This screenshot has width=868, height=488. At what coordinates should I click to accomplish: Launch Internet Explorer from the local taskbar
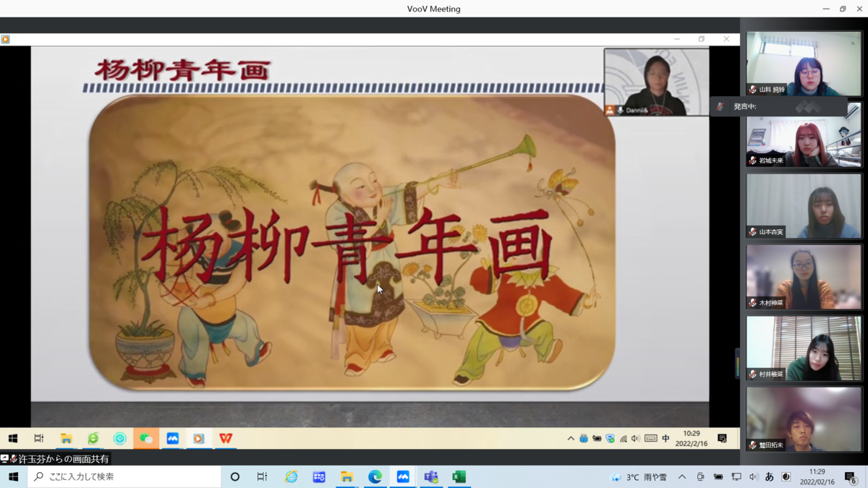(x=292, y=477)
